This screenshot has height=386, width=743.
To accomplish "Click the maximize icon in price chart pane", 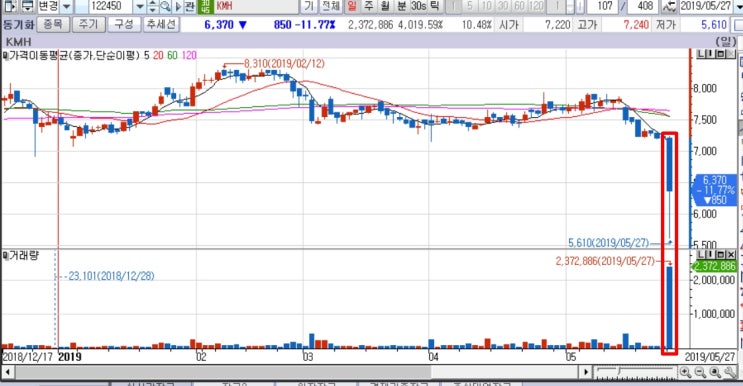I will 720,54.
